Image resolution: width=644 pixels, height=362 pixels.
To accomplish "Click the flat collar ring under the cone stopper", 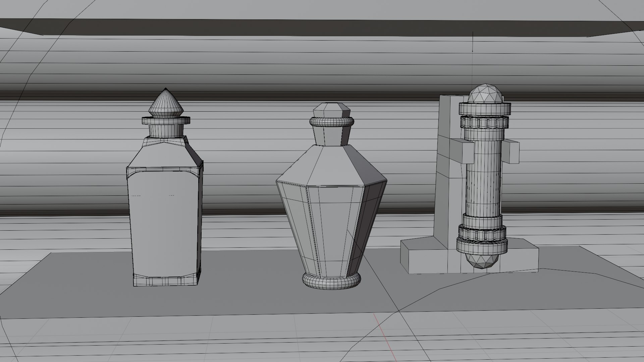I will [166, 120].
